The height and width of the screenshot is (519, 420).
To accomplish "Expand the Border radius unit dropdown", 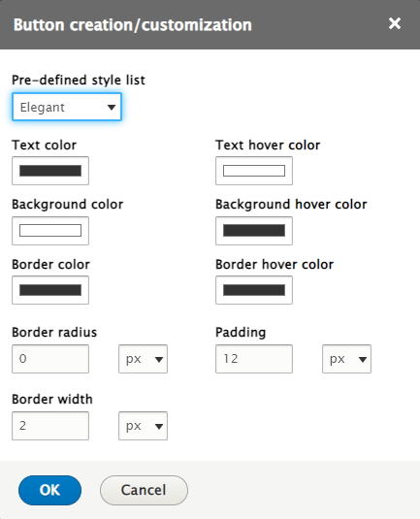I will (143, 359).
